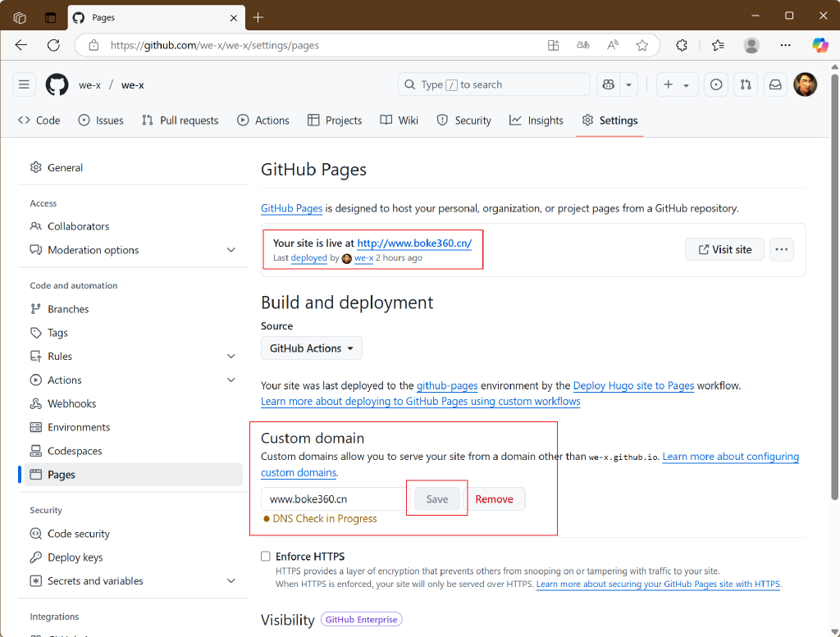
Task: Open General settings in the sidebar
Action: (x=66, y=167)
